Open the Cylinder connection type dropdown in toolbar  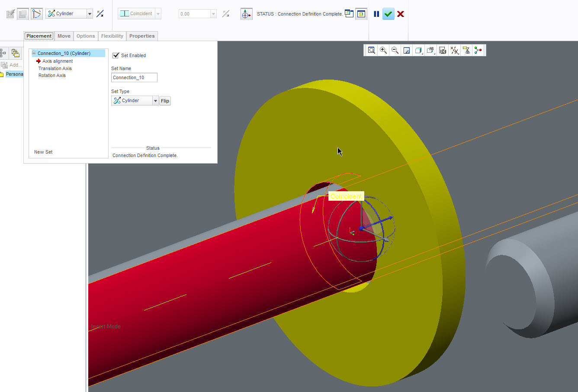pyautogui.click(x=90, y=14)
